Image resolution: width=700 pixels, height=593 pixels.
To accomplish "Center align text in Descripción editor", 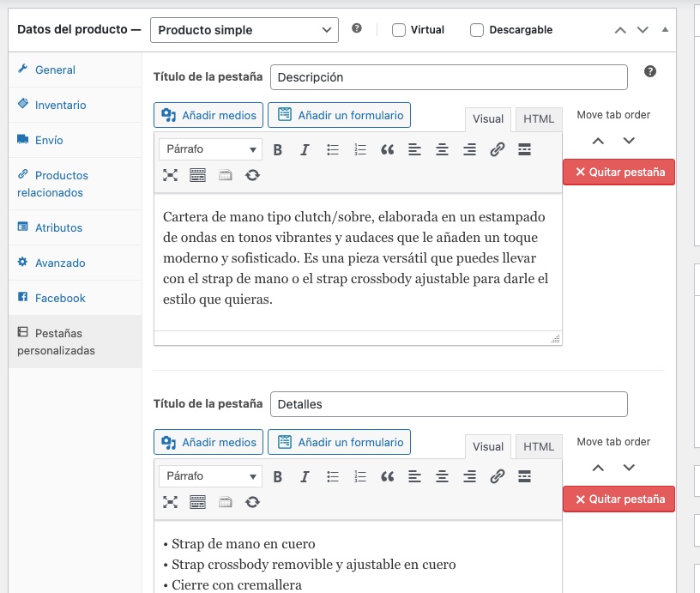I will [x=442, y=149].
